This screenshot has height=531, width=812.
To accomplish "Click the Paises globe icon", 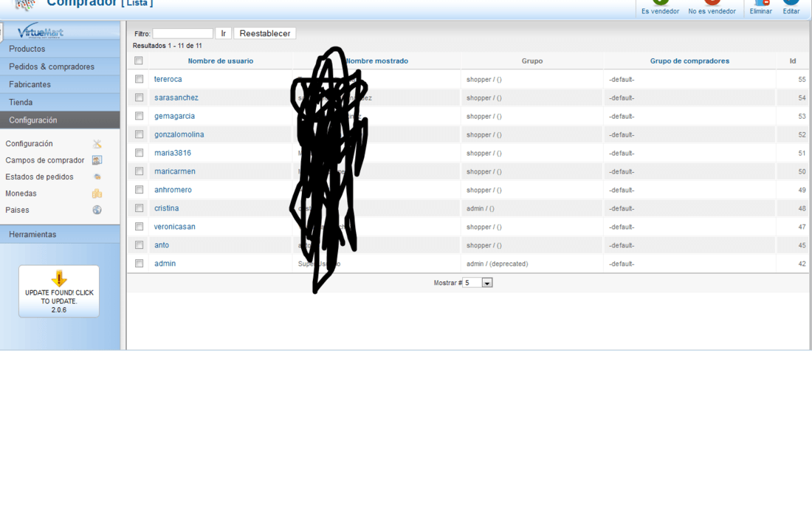I will pyautogui.click(x=97, y=210).
